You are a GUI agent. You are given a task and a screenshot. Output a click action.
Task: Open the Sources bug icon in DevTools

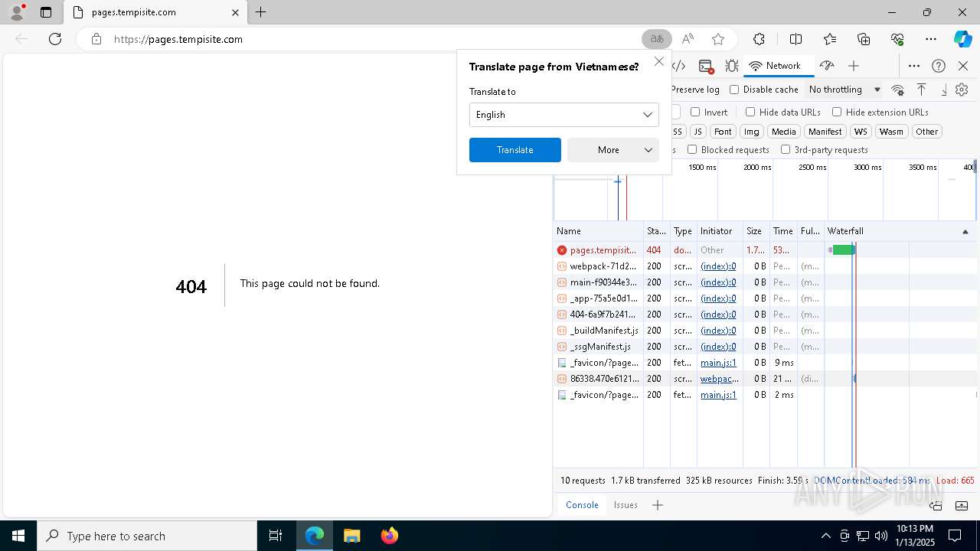[x=732, y=66]
